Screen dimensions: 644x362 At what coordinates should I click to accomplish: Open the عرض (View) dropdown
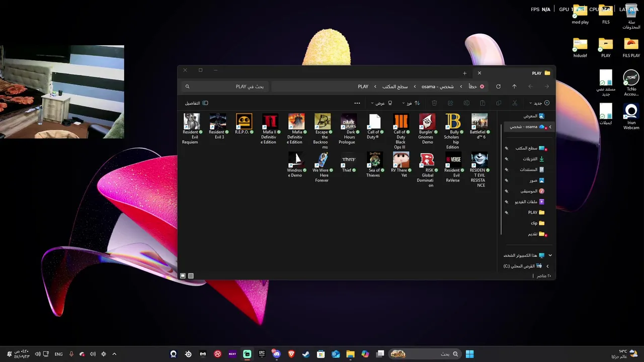[x=381, y=103]
